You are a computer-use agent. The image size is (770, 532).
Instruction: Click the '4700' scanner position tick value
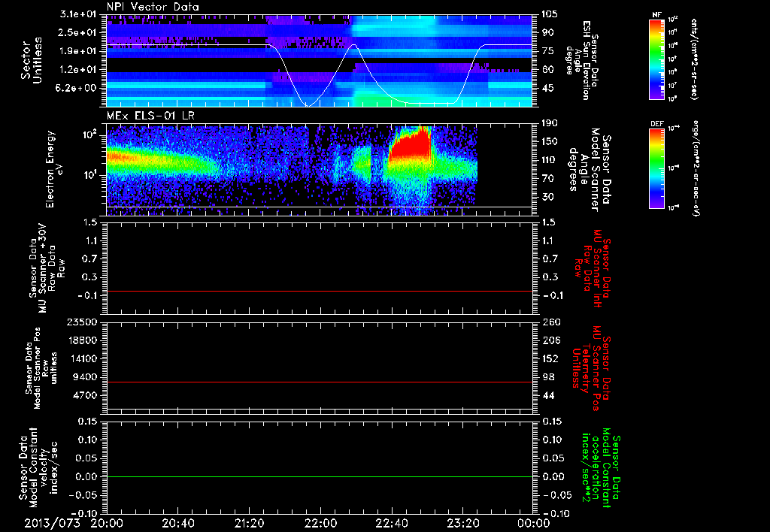click(x=85, y=395)
